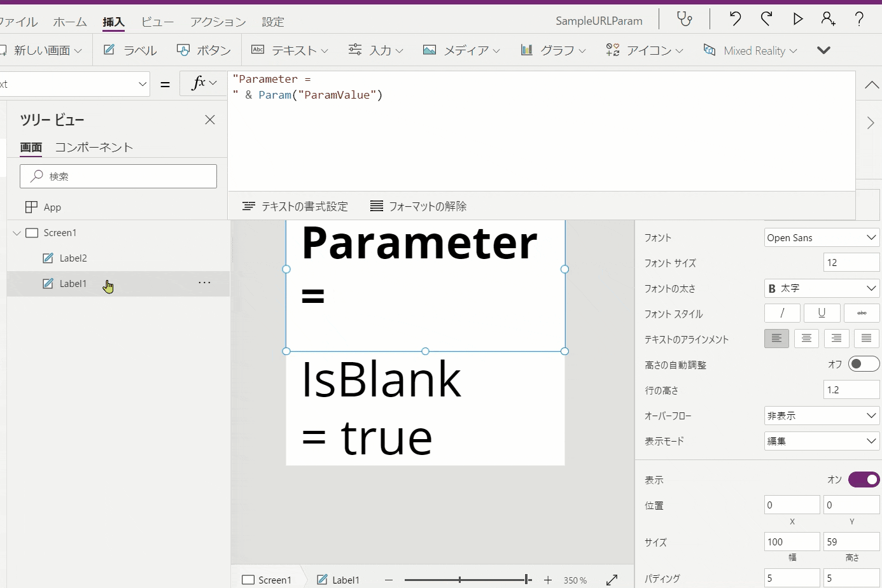The width and height of the screenshot is (882, 588).
Task: Align text left
Action: (776, 339)
